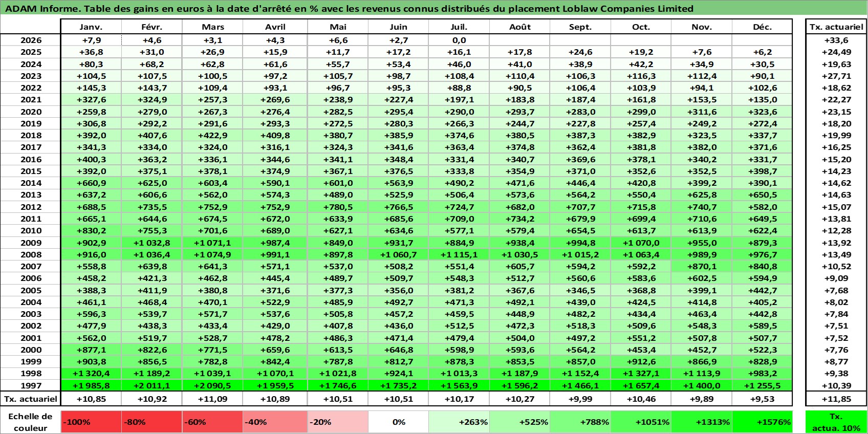The height and width of the screenshot is (434, 868).
Task: Click the 2008 March cell +1 074,9
Action: coord(213,254)
